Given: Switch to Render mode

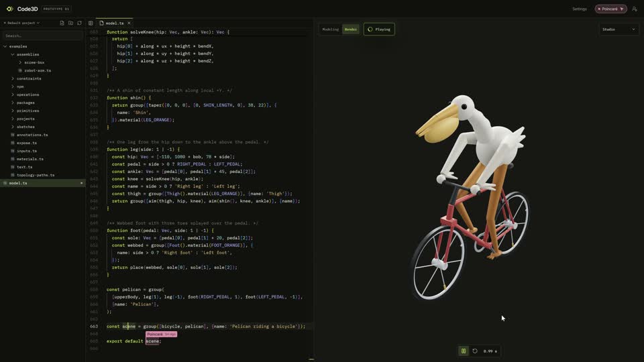Looking at the screenshot, I should pyautogui.click(x=350, y=29).
